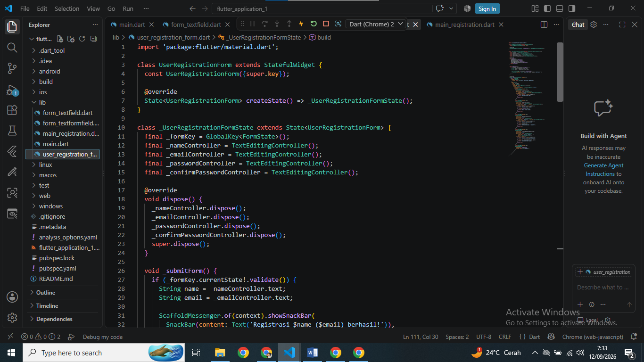Open the Source Control view
Viewport: 644px width, 362px height.
[x=12, y=68]
